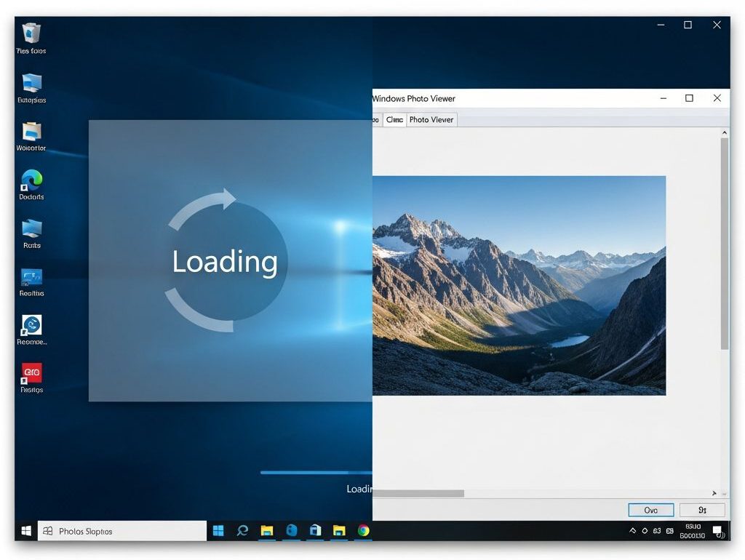
Task: Click the Photo Viewer vertical scrollbar thumb
Action: (x=724, y=244)
